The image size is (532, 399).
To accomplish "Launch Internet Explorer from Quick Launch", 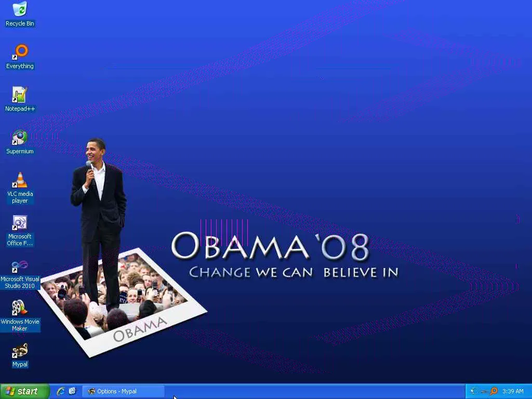I will 61,391.
